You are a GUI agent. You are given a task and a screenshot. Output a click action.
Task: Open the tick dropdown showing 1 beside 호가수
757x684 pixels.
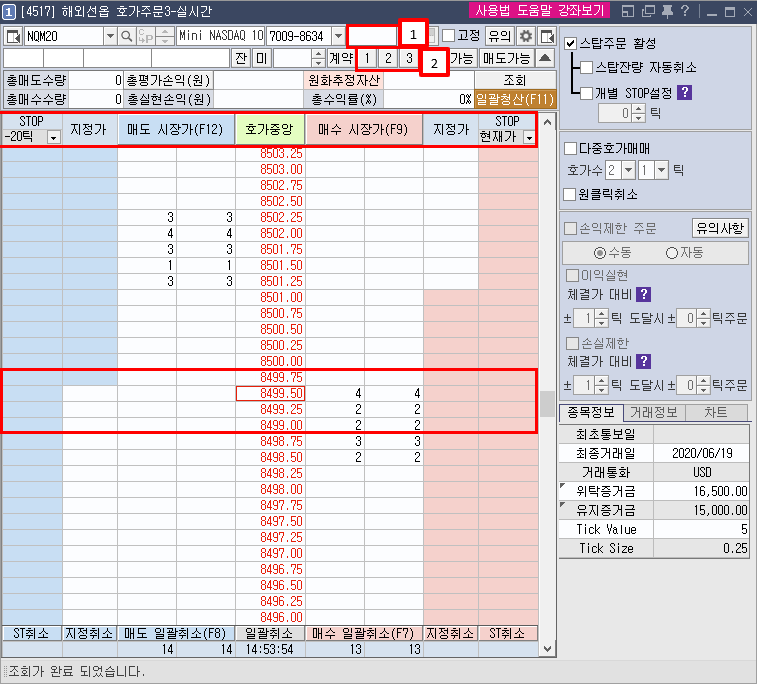pos(661,170)
